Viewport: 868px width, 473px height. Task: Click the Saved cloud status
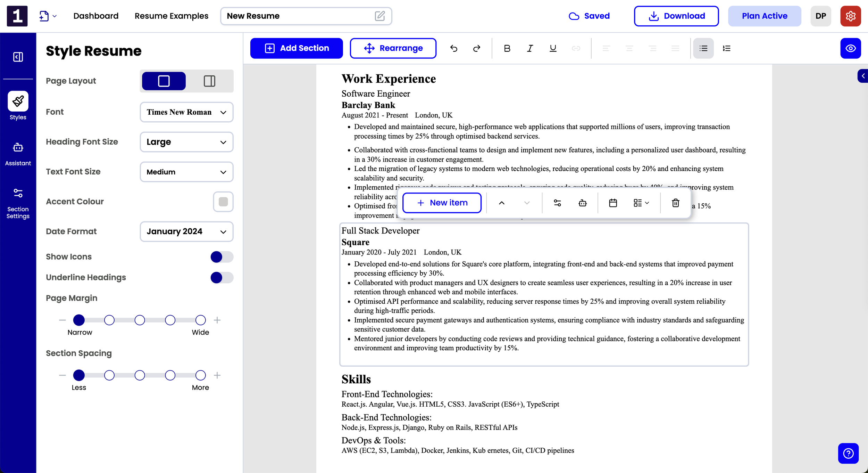(589, 16)
